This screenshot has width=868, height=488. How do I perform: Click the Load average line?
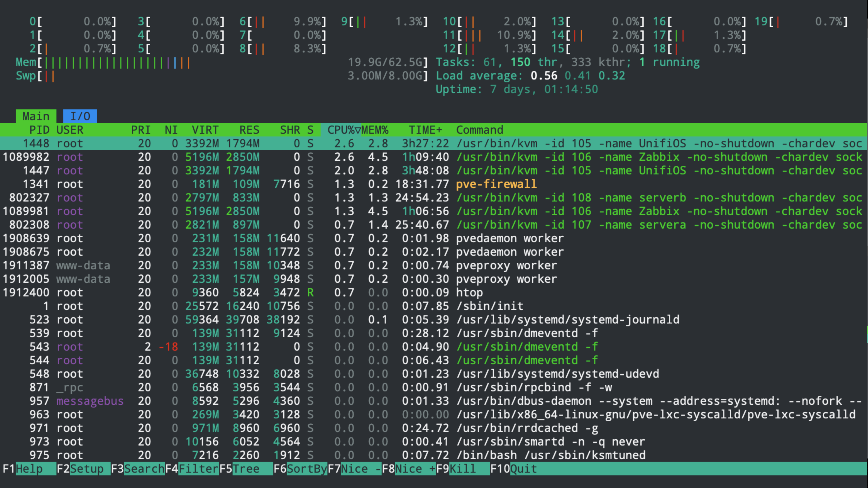pos(531,76)
